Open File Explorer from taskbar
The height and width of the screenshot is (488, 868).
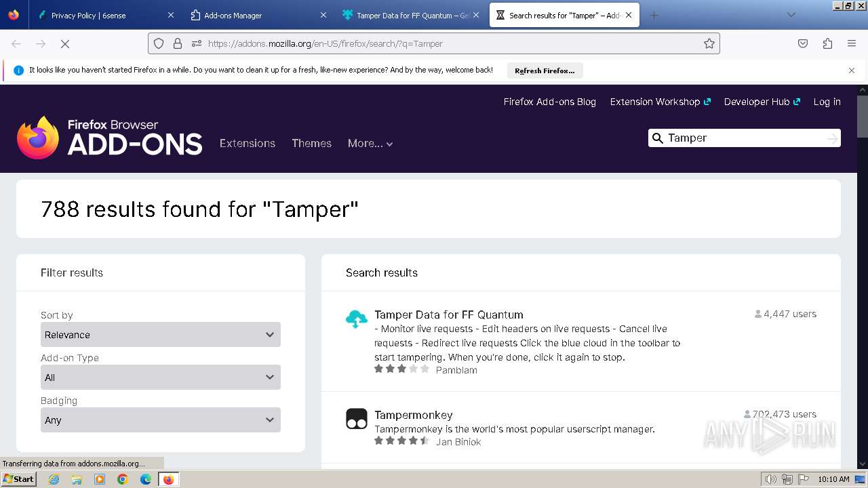[x=77, y=479]
